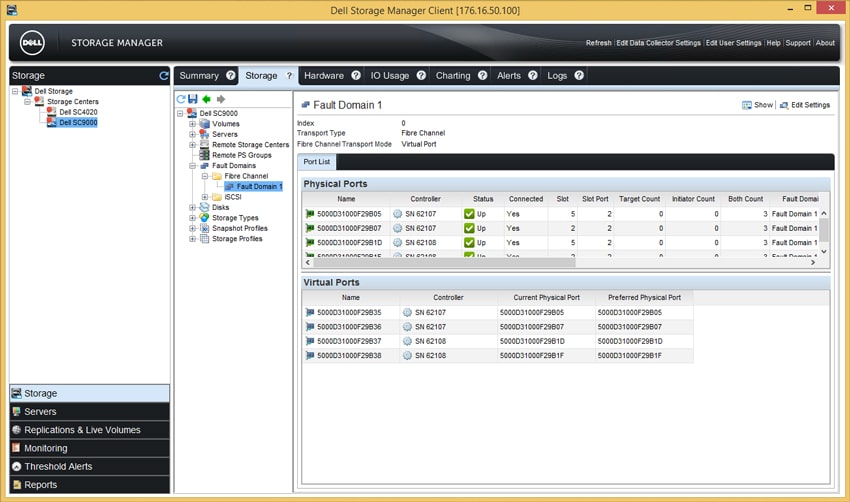850x502 pixels.
Task: Open the IO Usage tab
Action: 390,76
